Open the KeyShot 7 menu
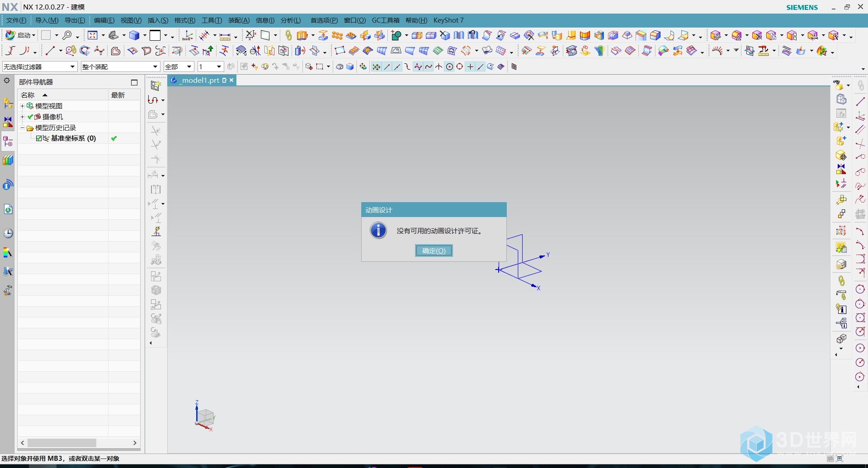 pyautogui.click(x=448, y=20)
